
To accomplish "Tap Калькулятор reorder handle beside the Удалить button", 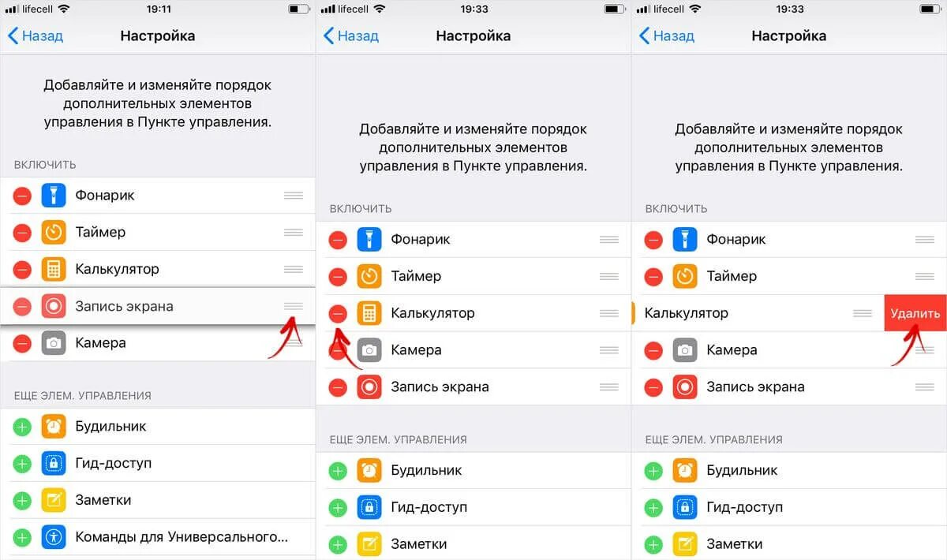I will (863, 313).
